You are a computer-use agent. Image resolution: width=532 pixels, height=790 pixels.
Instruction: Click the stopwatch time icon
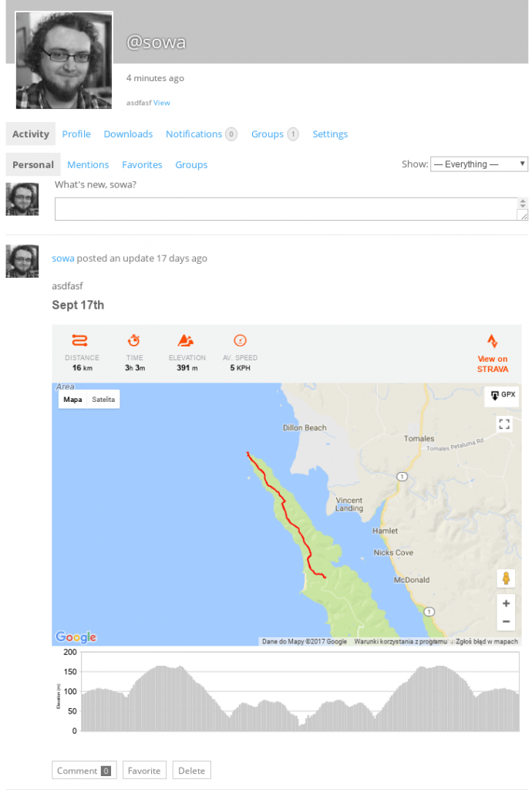134,340
